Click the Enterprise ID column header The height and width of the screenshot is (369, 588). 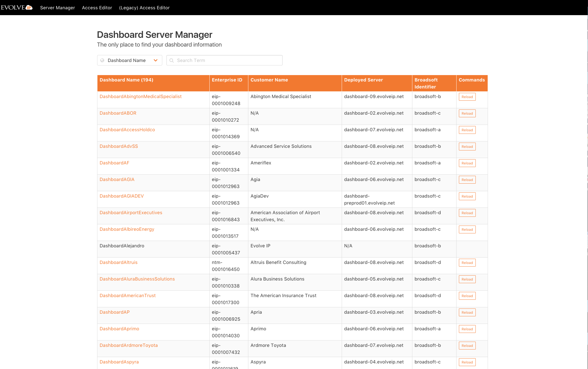227,80
